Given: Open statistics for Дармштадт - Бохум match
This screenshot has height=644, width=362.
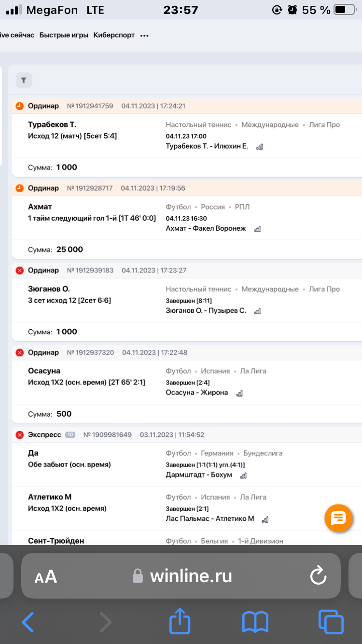Looking at the screenshot, I should [243, 476].
